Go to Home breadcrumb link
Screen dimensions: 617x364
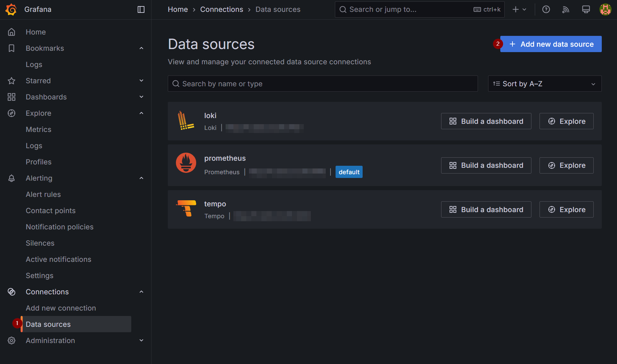pos(178,9)
